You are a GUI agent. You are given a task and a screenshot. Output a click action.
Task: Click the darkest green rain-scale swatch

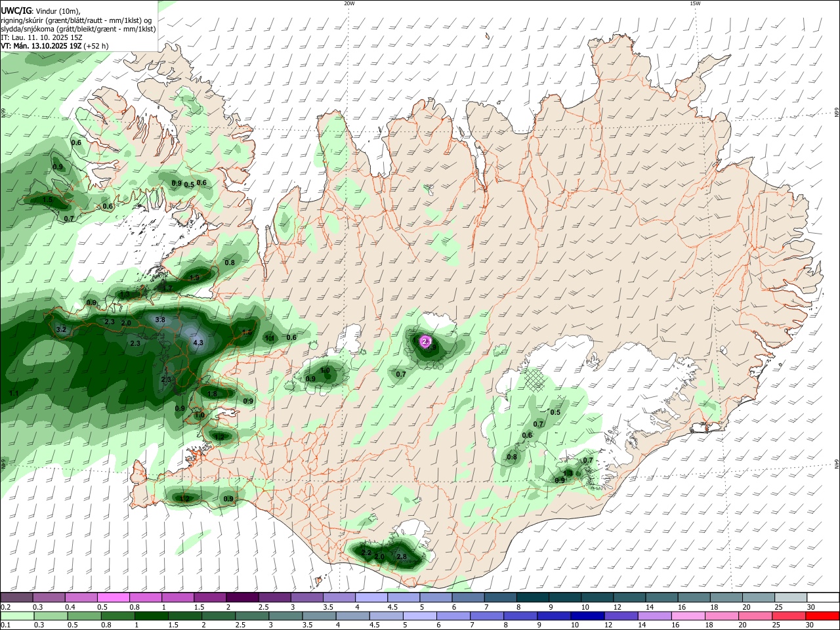[x=151, y=616]
